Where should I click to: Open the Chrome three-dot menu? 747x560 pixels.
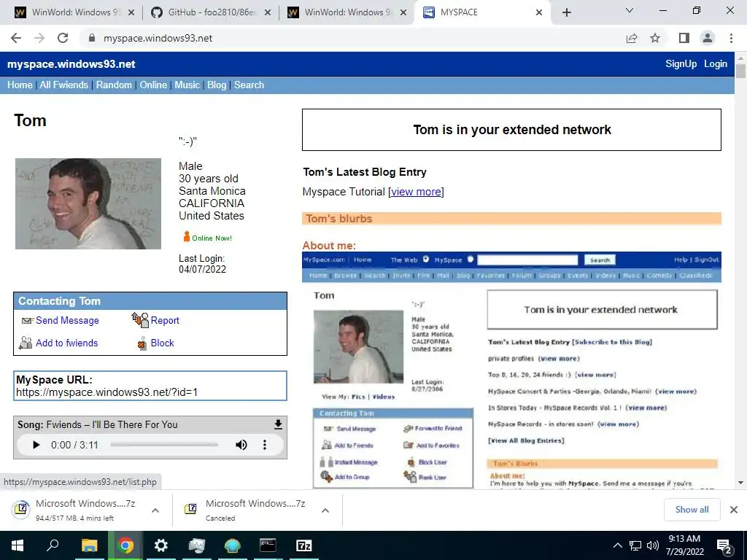point(731,38)
